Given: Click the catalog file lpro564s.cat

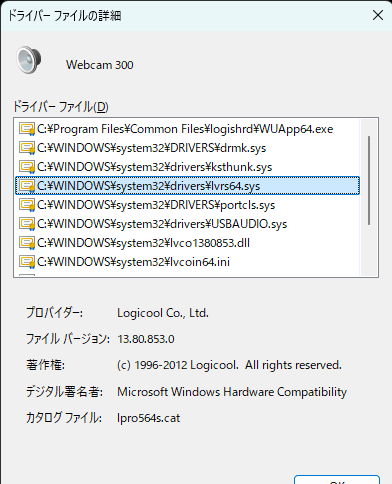Looking at the screenshot, I should [x=149, y=418].
